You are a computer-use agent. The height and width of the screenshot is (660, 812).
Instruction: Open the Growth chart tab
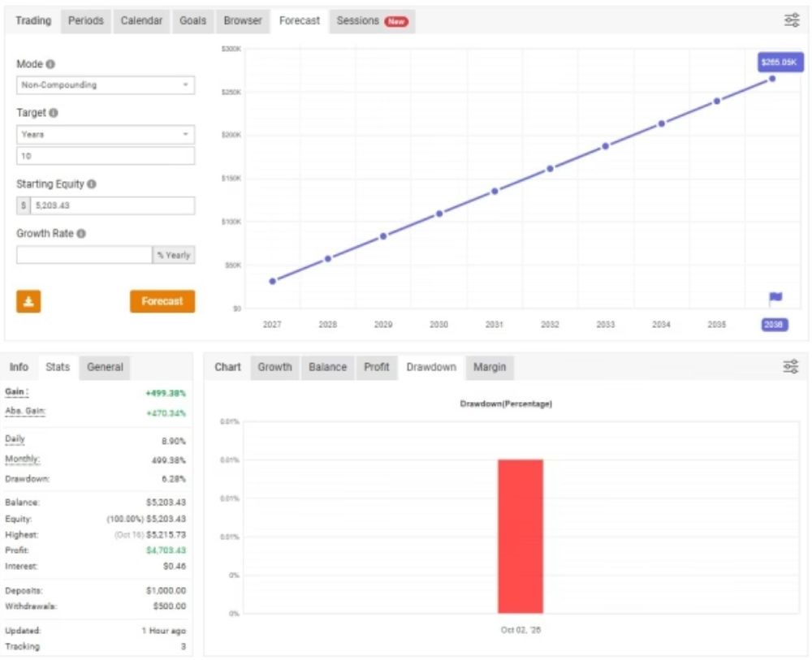tap(275, 367)
